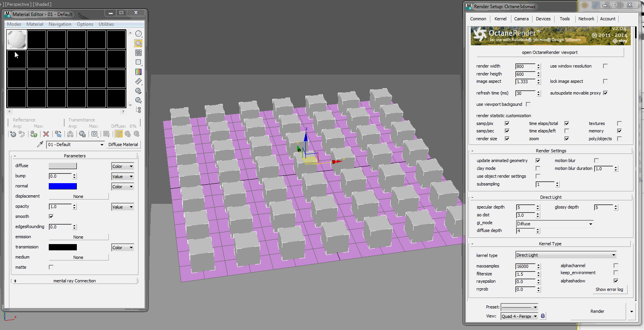Click the diffuse gray color swatch
Viewport: 644px width, 330px height.
pyautogui.click(x=63, y=166)
